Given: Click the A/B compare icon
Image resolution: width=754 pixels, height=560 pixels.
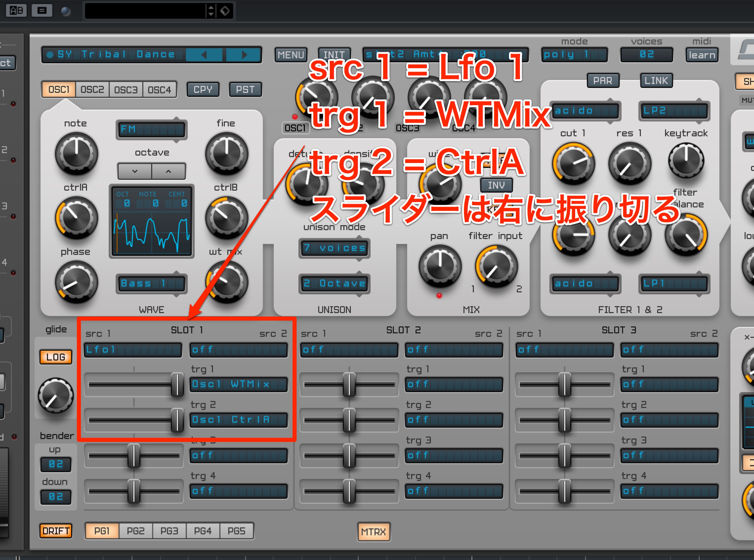Looking at the screenshot, I should click(16, 11).
